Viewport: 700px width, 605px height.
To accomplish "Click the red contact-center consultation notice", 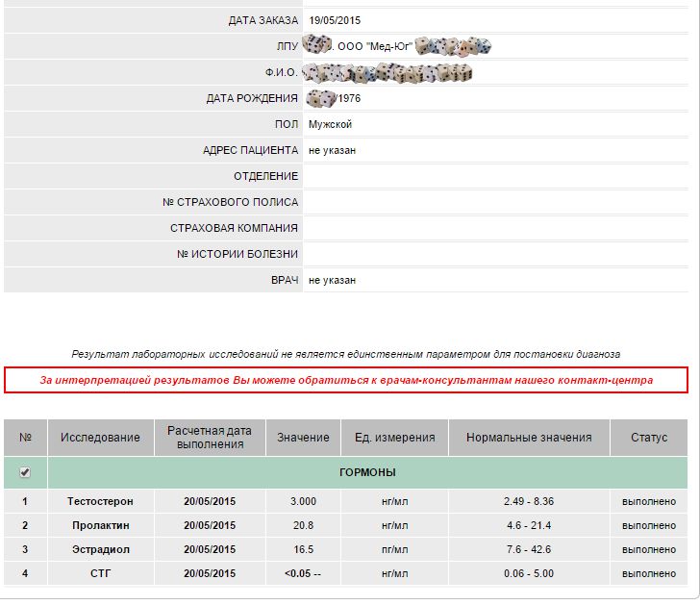I will (x=346, y=380).
